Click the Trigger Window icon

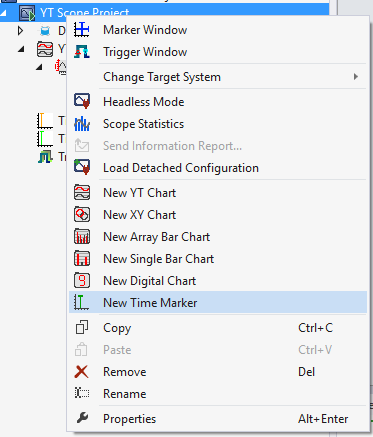point(82,52)
